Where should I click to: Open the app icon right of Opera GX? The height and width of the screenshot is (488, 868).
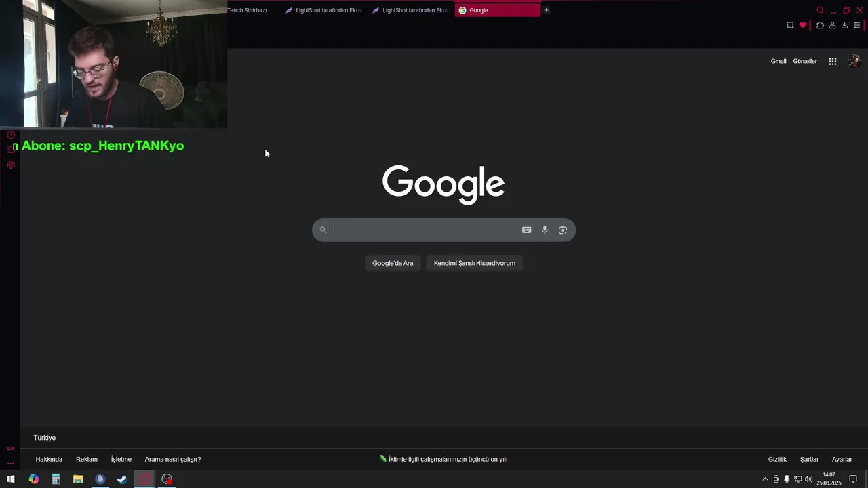[167, 479]
